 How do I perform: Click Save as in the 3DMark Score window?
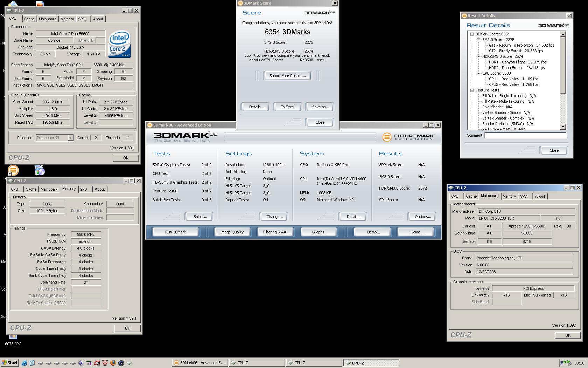coord(320,107)
